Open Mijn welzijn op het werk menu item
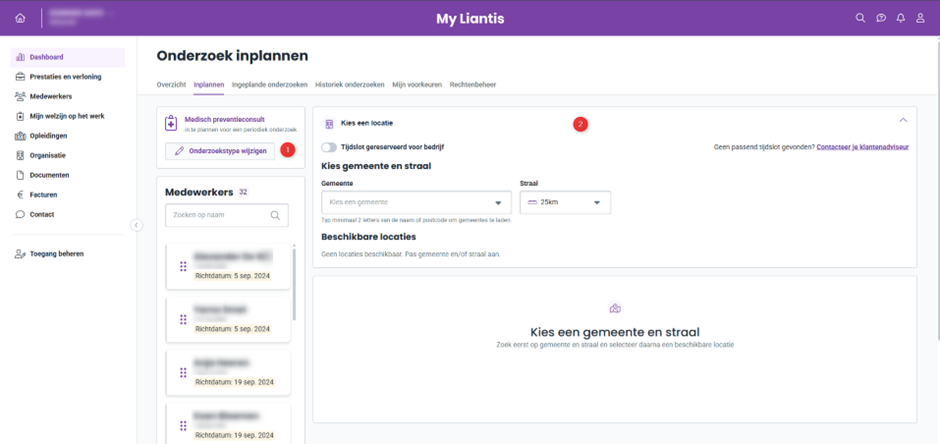Image resolution: width=940 pixels, height=444 pixels. [x=68, y=116]
